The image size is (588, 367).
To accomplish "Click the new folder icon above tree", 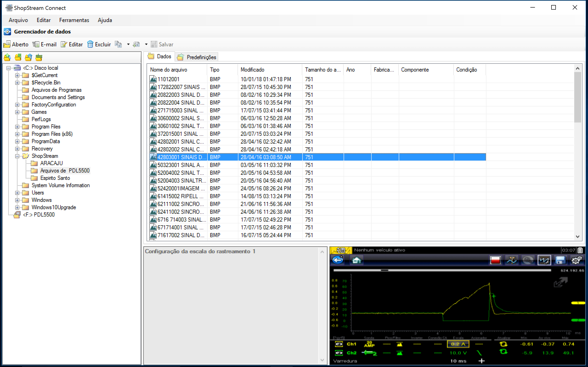I will click(x=18, y=57).
